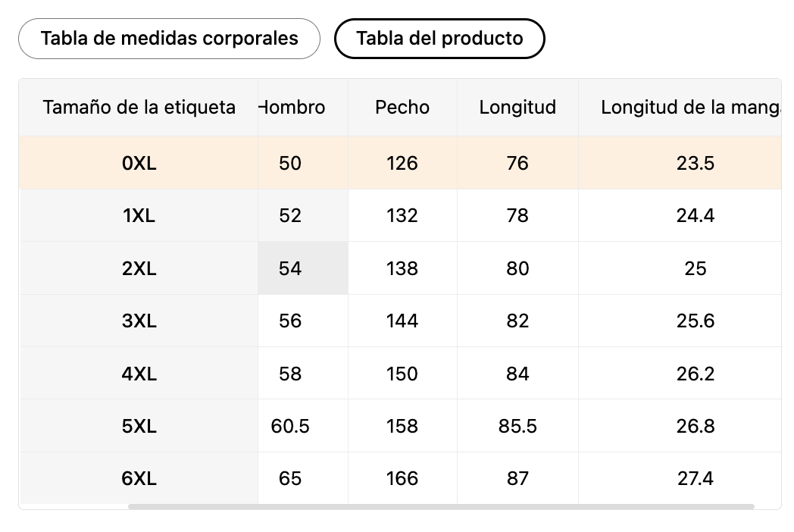Select the 4XL size row label

pos(139,374)
